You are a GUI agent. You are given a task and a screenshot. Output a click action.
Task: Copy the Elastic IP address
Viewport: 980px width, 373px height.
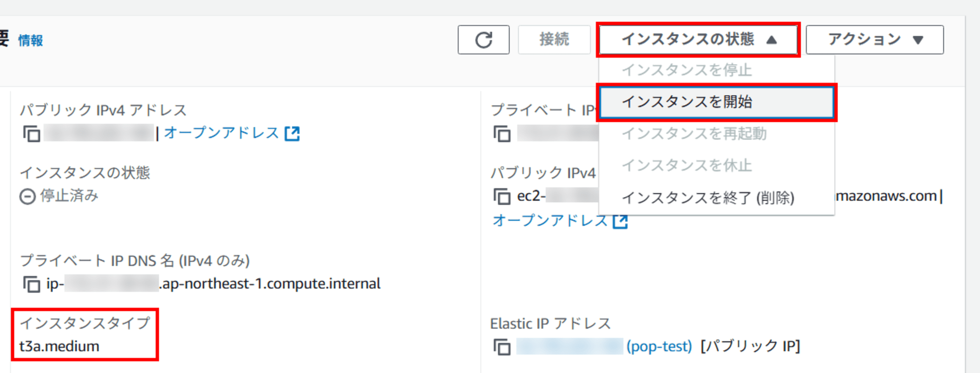tap(502, 347)
